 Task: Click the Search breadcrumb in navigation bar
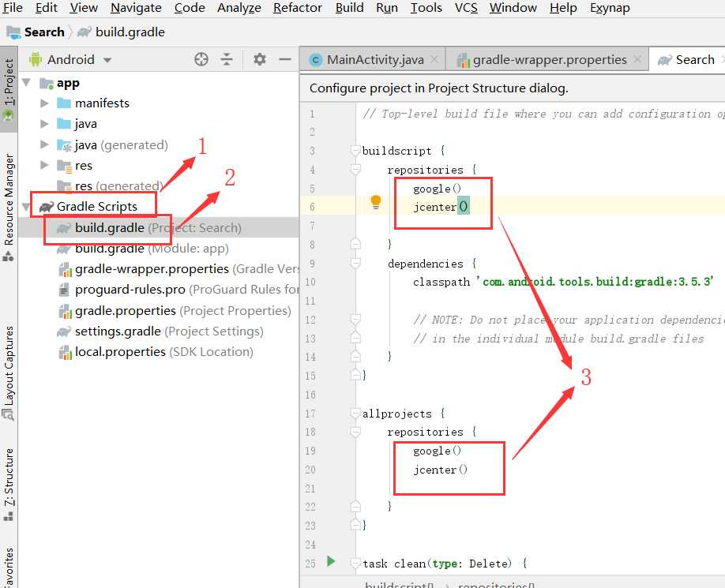click(x=36, y=32)
